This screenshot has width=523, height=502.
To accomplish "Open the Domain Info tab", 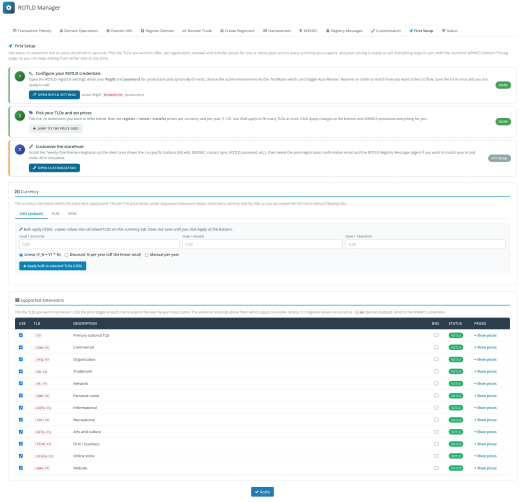I will coord(119,31).
